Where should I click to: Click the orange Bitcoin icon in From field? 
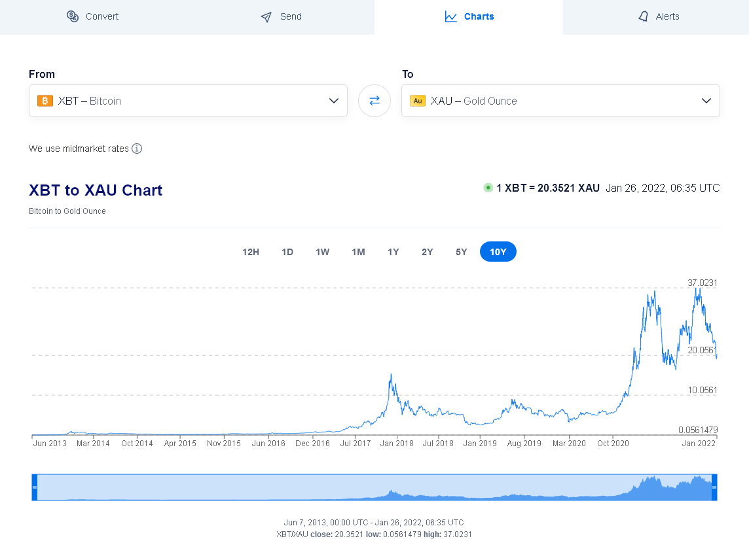point(45,101)
